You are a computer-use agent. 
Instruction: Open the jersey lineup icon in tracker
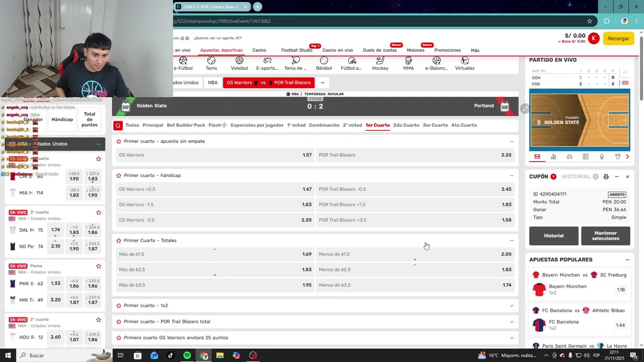point(618,157)
